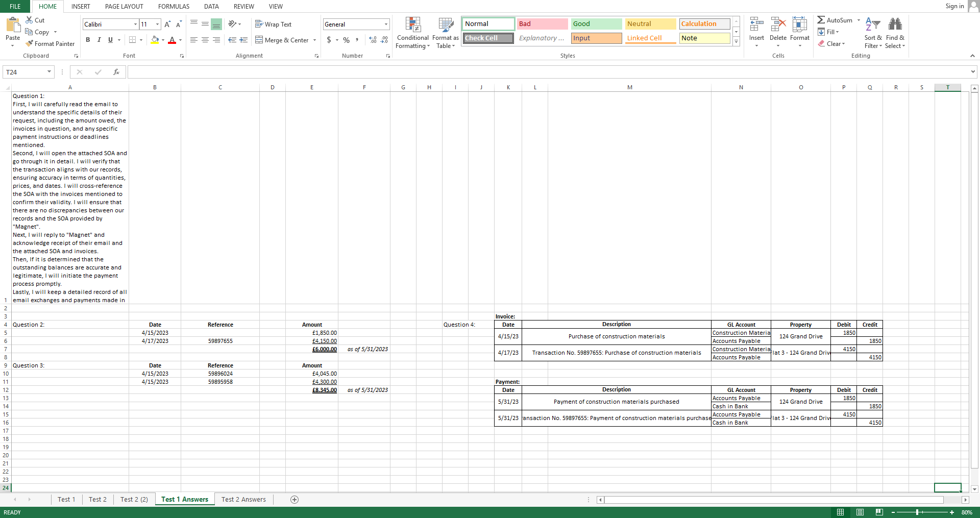
Task: Apply the red font color
Action: click(172, 40)
